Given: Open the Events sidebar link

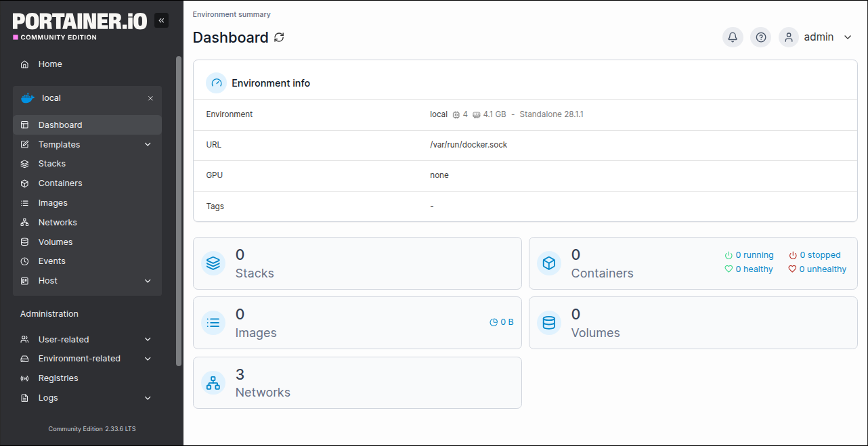Looking at the screenshot, I should (52, 261).
